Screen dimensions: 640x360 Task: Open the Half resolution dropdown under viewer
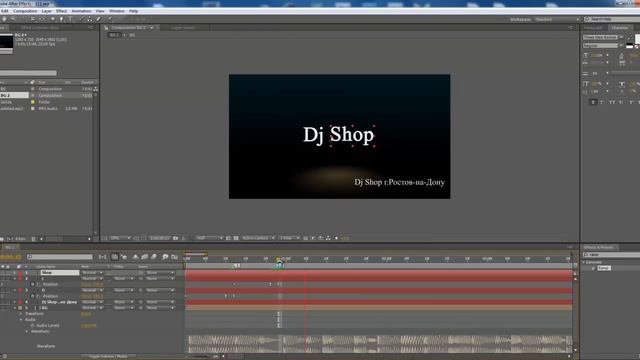tap(209, 238)
